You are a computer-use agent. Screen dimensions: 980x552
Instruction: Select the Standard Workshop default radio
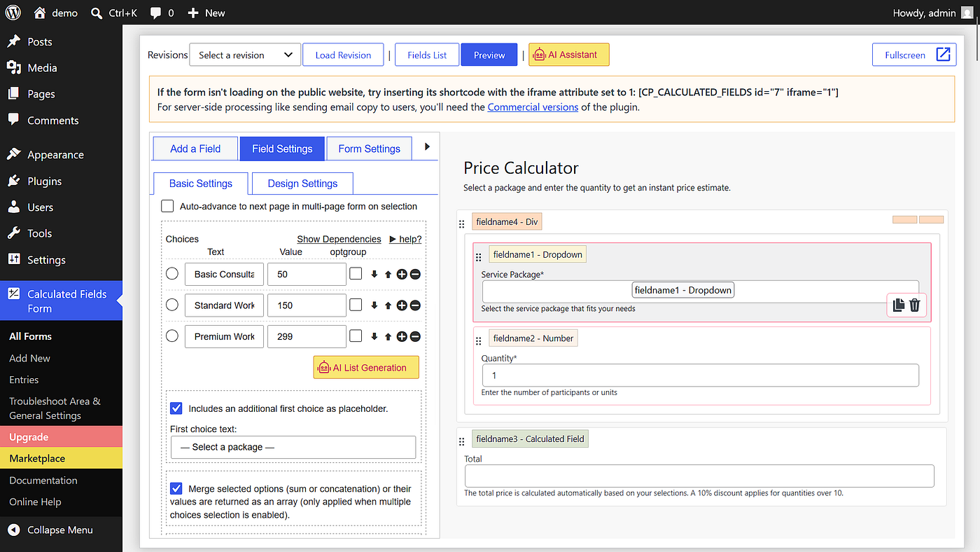(172, 305)
